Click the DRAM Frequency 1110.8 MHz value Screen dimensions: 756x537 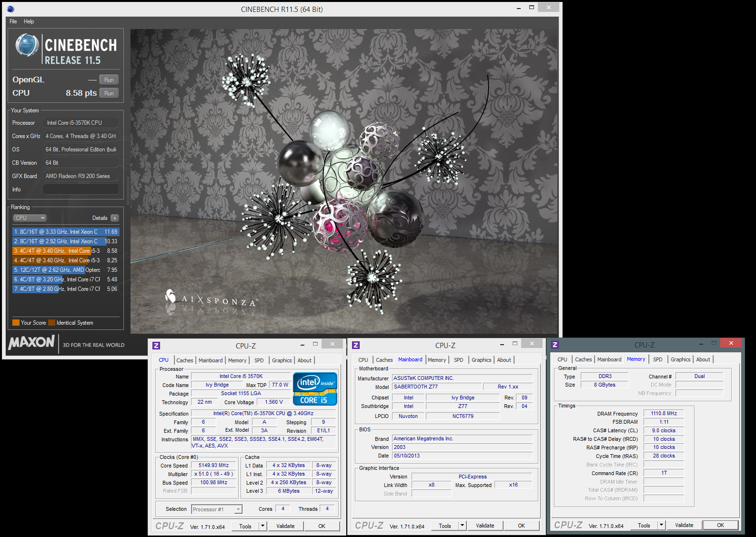tap(664, 413)
